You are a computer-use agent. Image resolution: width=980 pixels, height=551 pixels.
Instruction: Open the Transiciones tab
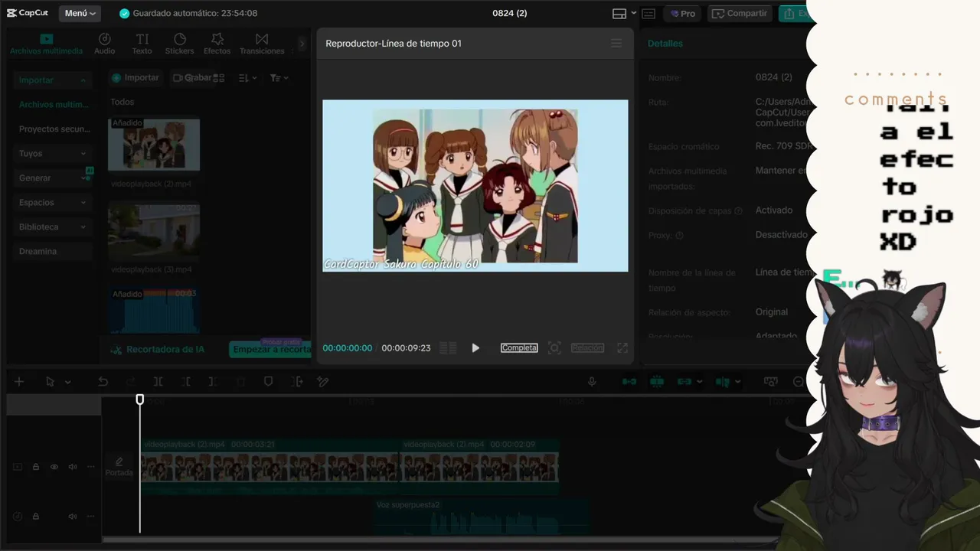coord(262,44)
